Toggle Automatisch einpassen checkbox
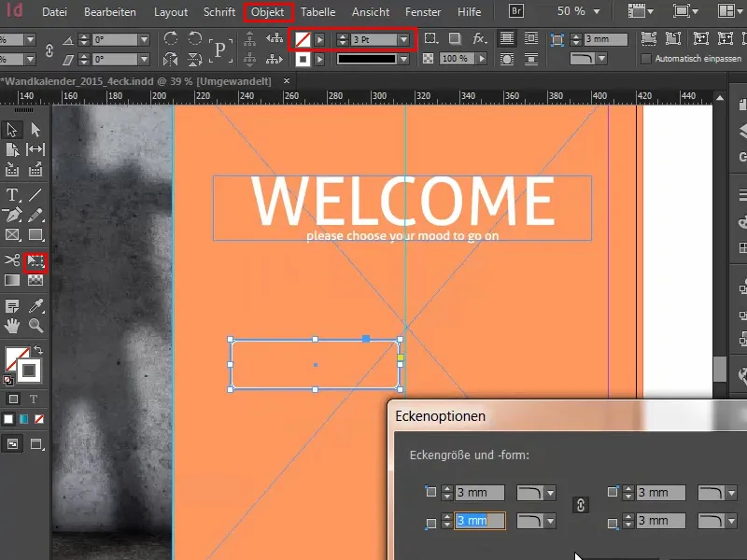The width and height of the screenshot is (747, 560). (646, 59)
